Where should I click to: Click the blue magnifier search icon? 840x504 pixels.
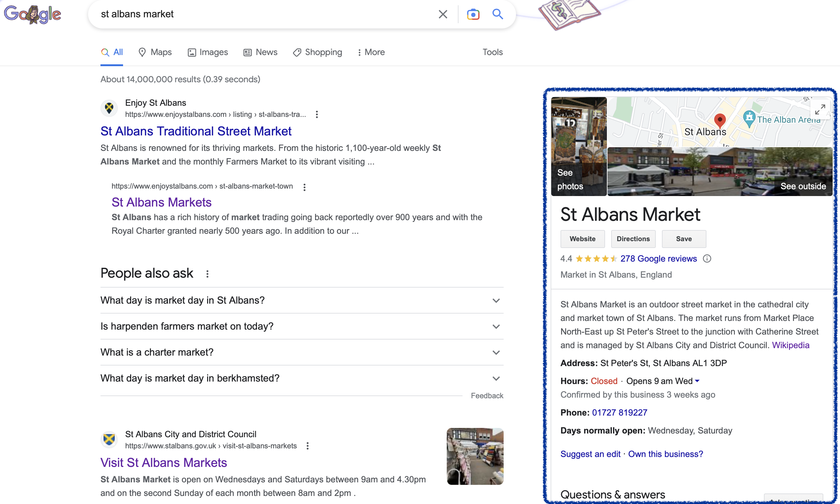(497, 14)
